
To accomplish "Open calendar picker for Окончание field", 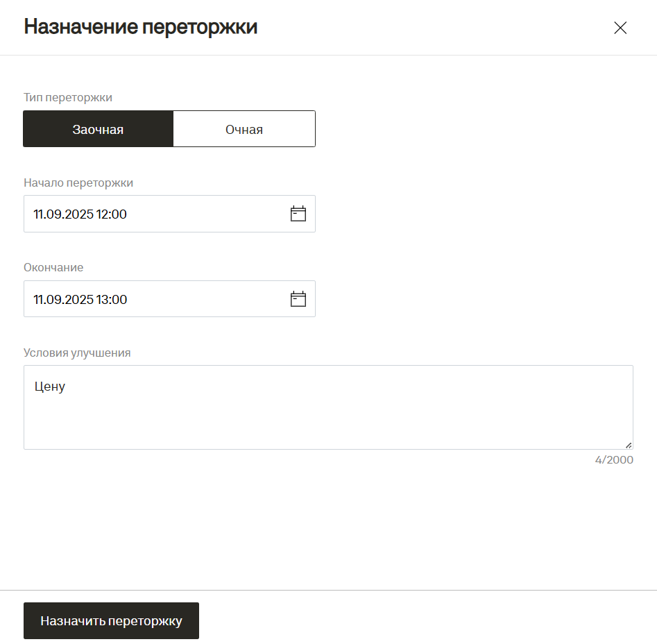I will pyautogui.click(x=298, y=299).
